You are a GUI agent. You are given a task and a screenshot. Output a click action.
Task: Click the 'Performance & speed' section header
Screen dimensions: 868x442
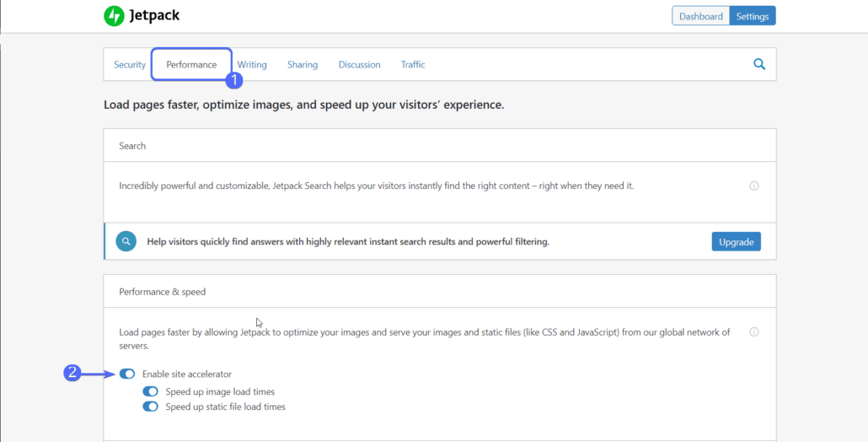(x=162, y=291)
